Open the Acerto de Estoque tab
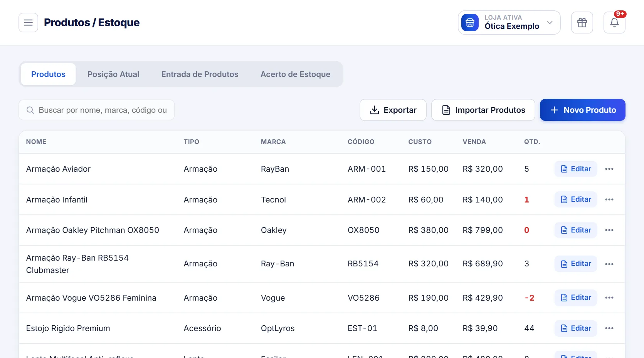Screen dimensions: 644x358 pos(295,74)
